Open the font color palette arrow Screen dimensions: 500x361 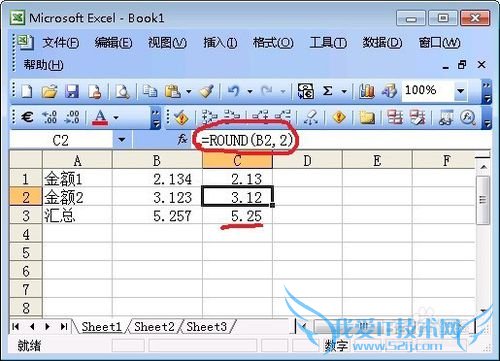pyautogui.click(x=116, y=117)
